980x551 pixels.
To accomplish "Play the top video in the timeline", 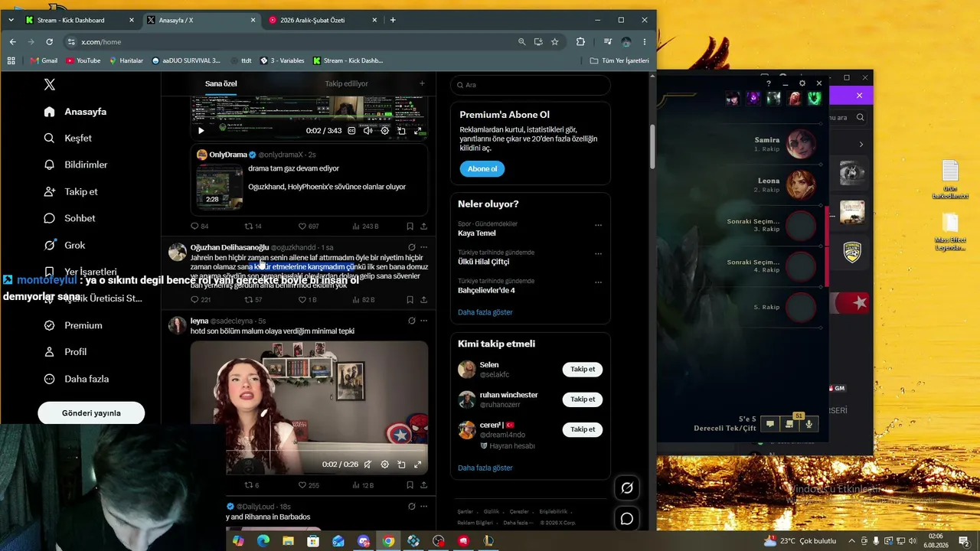I will click(201, 131).
